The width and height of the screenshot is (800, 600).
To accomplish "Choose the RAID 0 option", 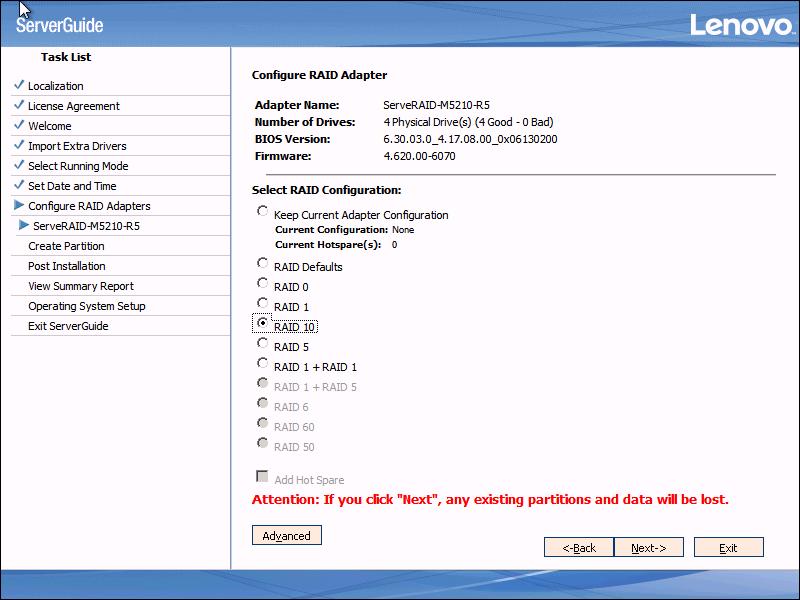I will pyautogui.click(x=263, y=284).
